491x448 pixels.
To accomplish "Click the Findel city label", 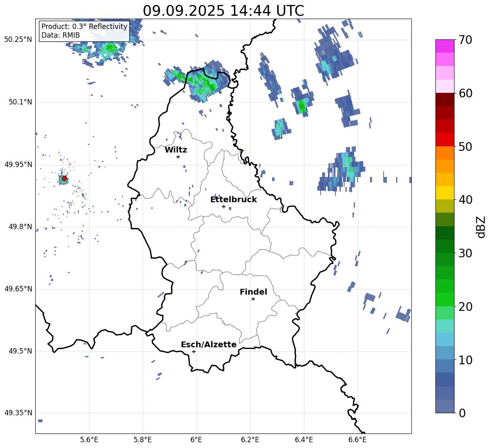I will 253,292.
